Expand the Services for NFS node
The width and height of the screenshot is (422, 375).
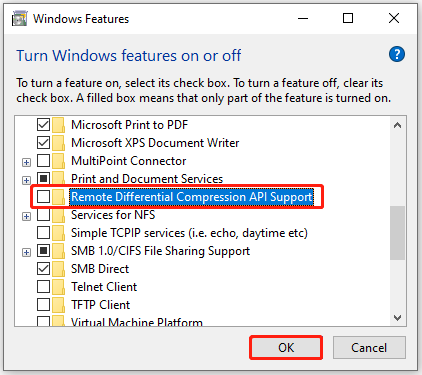(x=26, y=217)
